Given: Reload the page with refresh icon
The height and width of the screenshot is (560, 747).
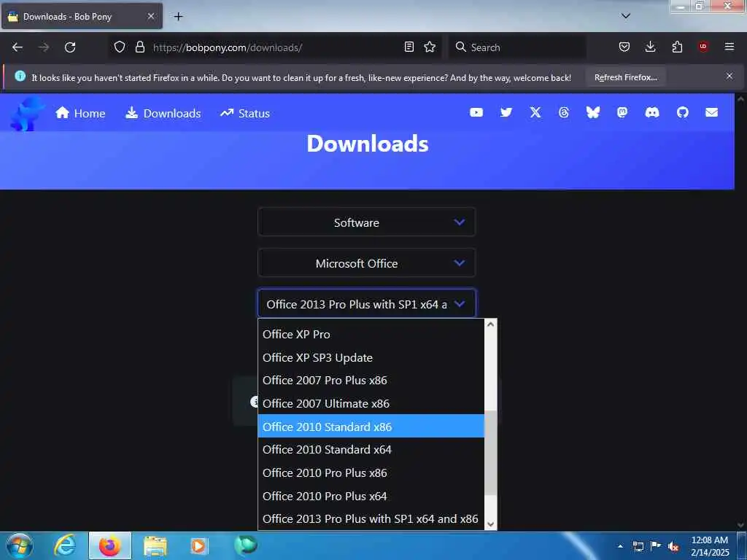Looking at the screenshot, I should (70, 47).
